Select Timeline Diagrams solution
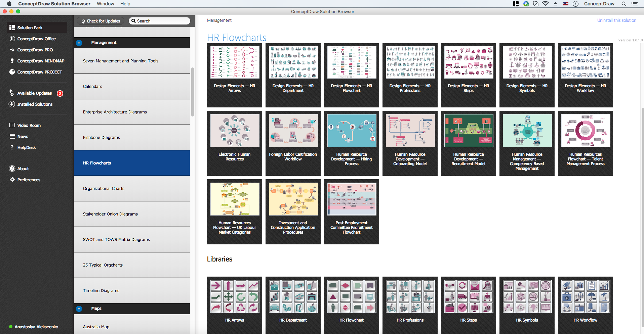This screenshot has width=644, height=334. [132, 290]
